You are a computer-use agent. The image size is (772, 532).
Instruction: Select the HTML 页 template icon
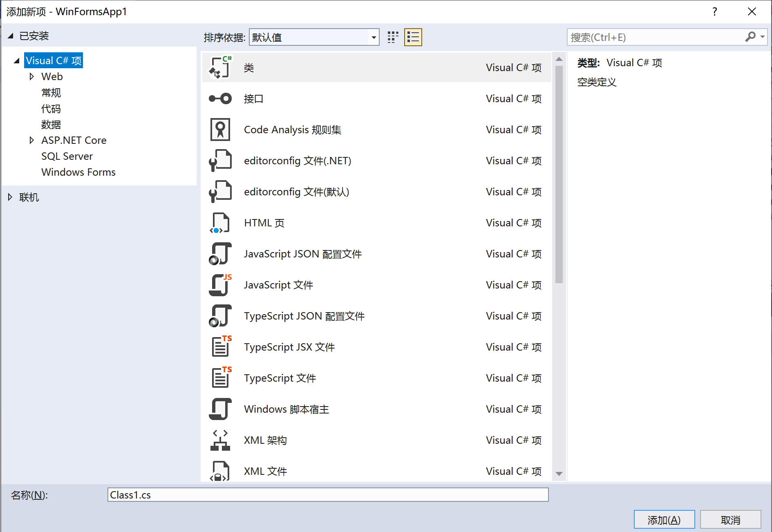pyautogui.click(x=220, y=223)
